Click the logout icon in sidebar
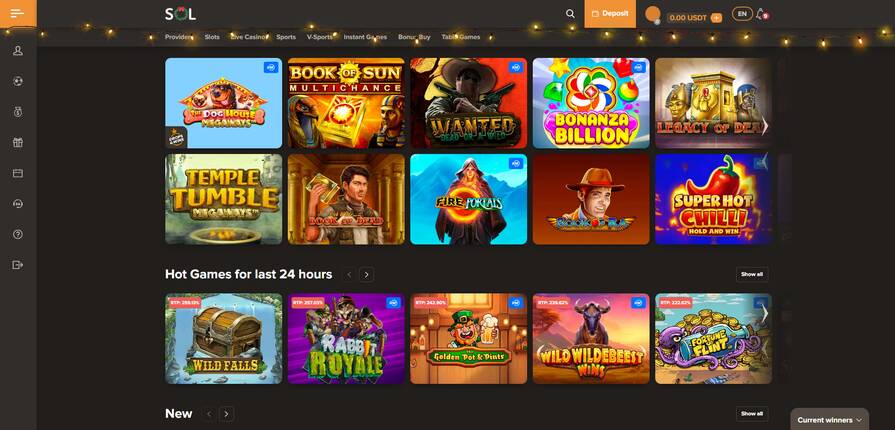 coord(18,264)
